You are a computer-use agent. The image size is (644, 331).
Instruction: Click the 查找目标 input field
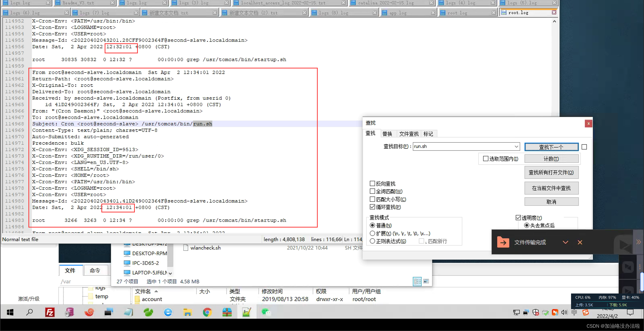[x=463, y=146]
